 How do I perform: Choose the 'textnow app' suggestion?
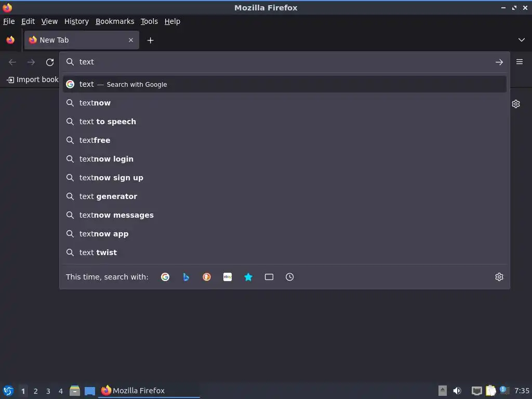(285, 234)
